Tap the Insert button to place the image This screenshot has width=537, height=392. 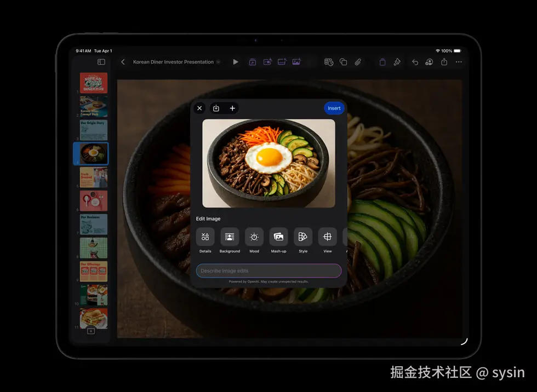334,108
